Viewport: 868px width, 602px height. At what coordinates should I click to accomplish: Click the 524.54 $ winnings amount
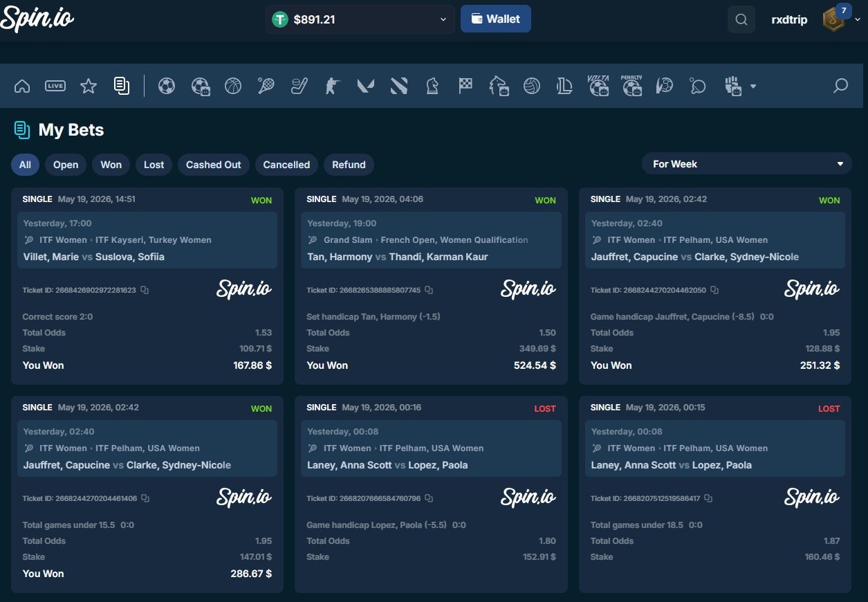(x=535, y=365)
